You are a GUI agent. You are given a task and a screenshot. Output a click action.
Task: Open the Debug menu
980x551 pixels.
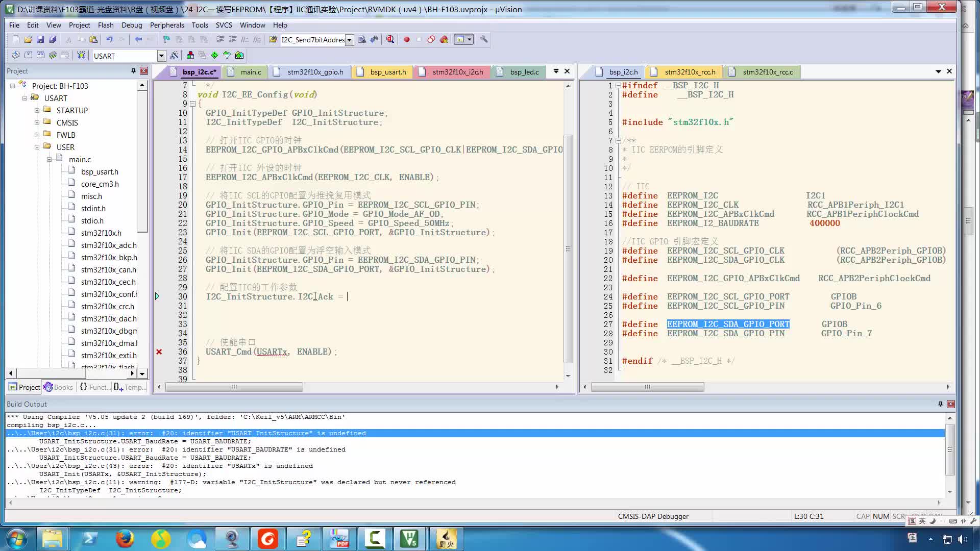132,25
